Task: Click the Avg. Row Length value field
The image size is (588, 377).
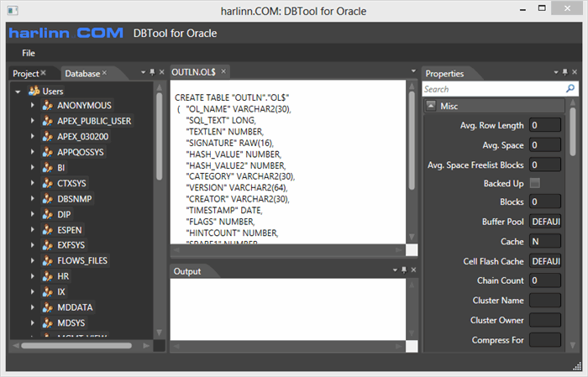Action: (x=545, y=125)
